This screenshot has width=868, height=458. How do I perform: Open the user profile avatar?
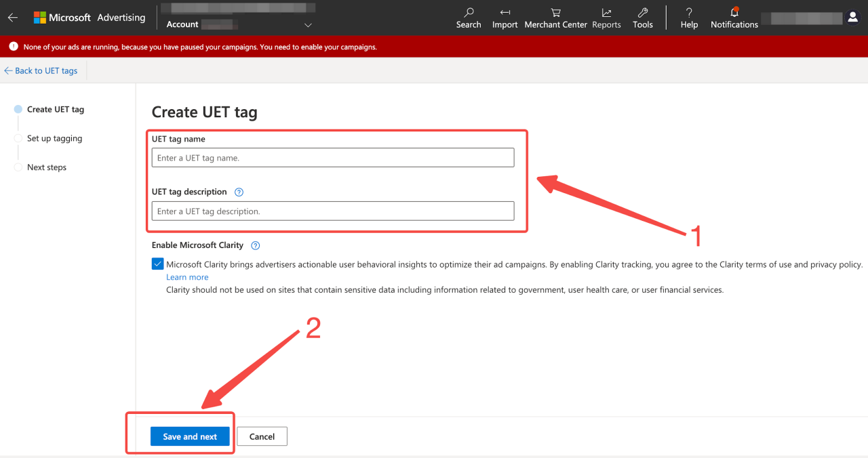pos(853,18)
